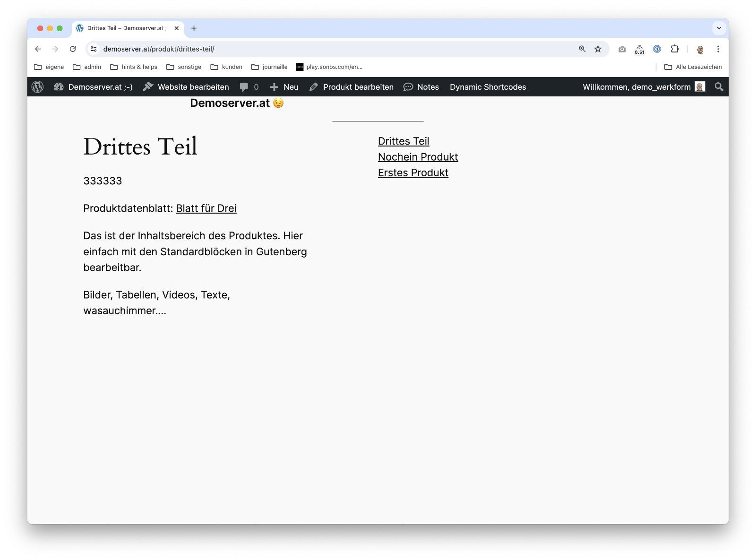This screenshot has width=756, height=560.
Task: Click the zoom magnifier icon in address bar
Action: [582, 49]
